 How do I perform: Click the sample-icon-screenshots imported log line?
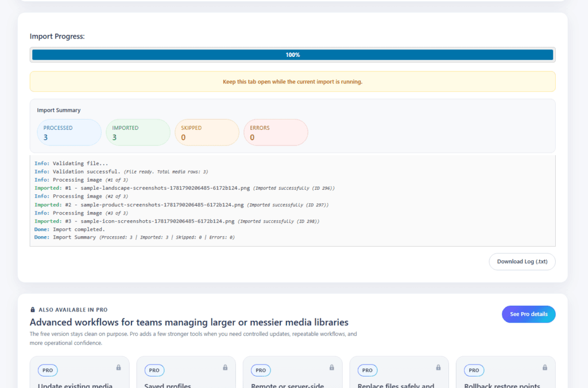[177, 221]
